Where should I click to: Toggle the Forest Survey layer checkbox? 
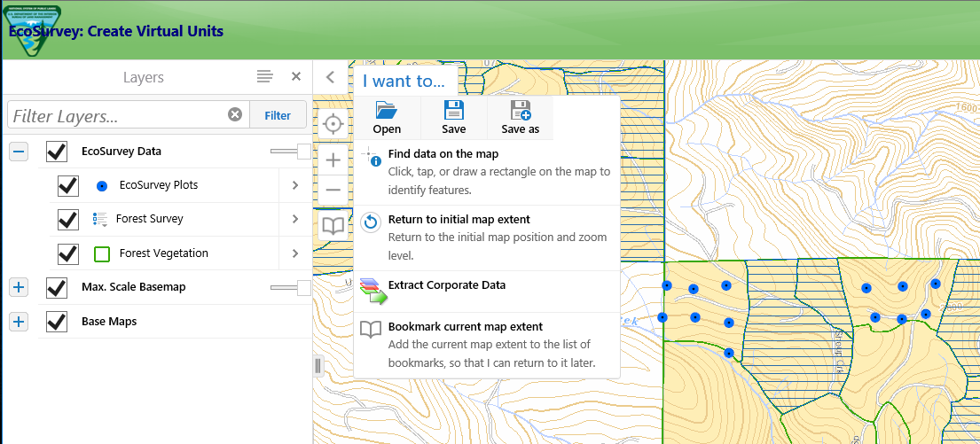point(68,219)
